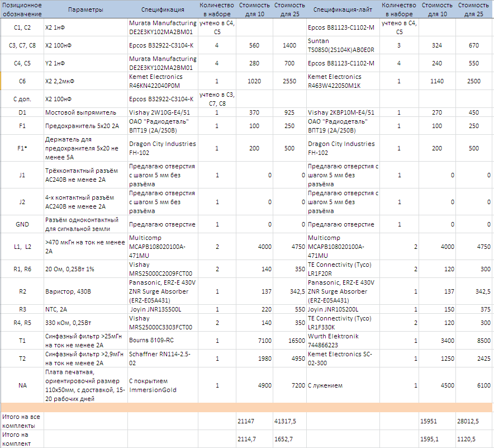This screenshot has width=494, height=448.
Task: Select the 'Joyin JNR13S500L' cell
Action: 162,309
